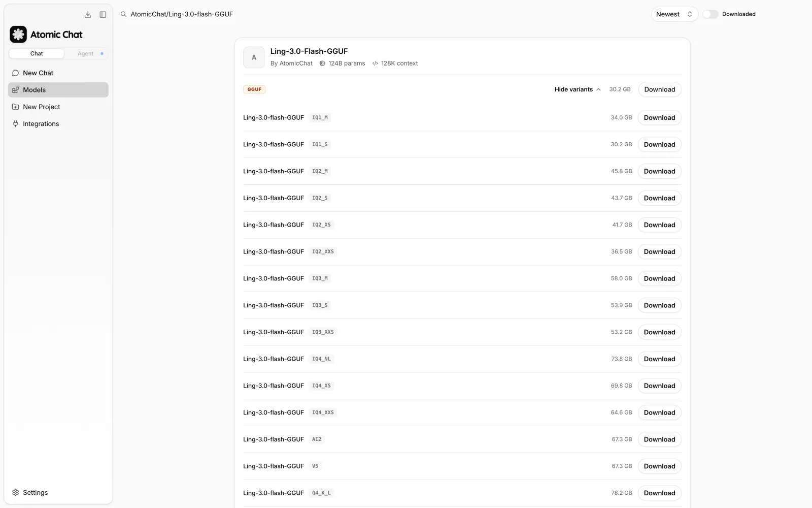Image resolution: width=812 pixels, height=508 pixels.
Task: Click the model avatar letter A
Action: pyautogui.click(x=254, y=57)
